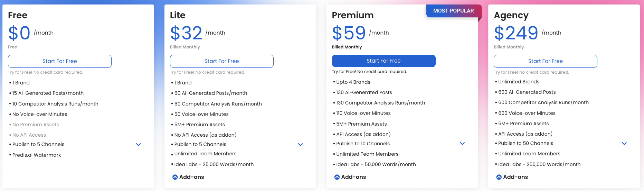Click Publish to 10 Channels in Premium plan

point(363,144)
